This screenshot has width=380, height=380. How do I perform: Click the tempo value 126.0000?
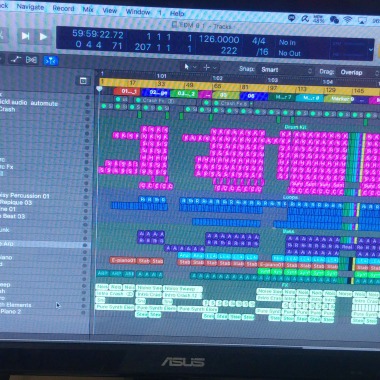tap(219, 40)
